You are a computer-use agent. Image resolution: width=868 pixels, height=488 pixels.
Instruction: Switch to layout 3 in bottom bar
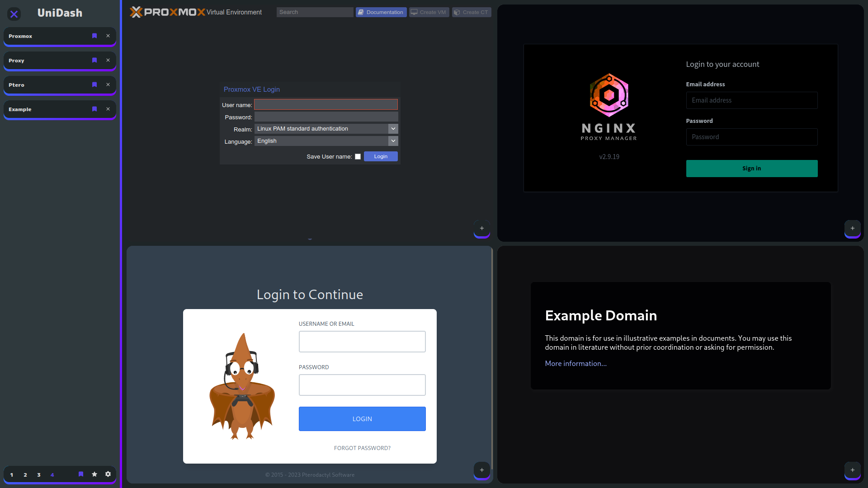(39, 474)
